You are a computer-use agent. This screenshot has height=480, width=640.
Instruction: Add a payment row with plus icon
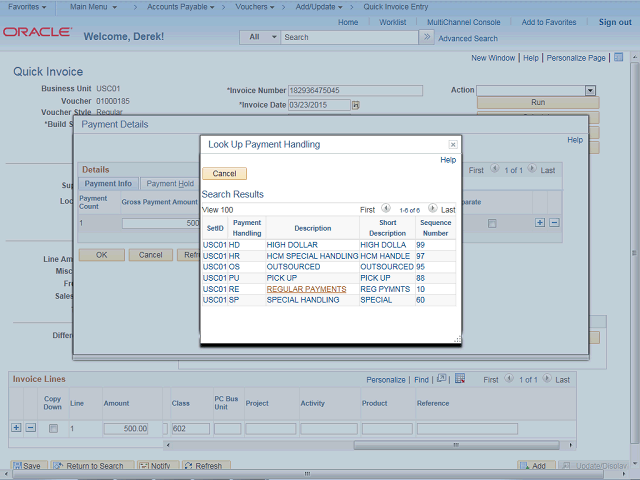click(540, 223)
